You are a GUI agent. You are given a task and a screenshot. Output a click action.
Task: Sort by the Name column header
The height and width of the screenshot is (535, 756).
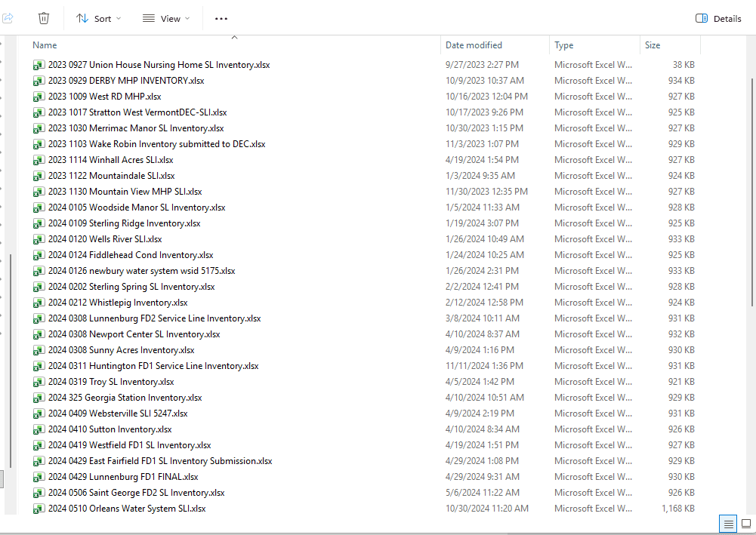(45, 45)
